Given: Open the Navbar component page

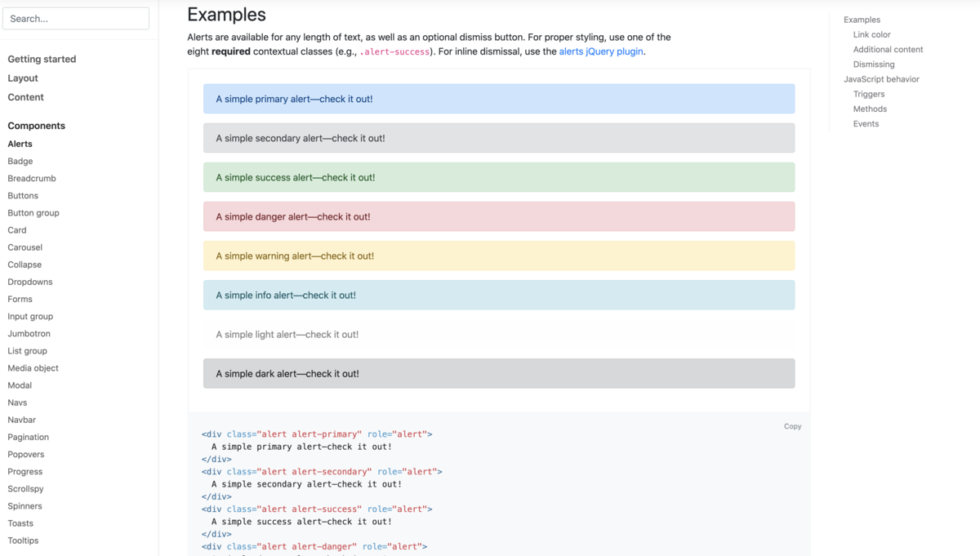Looking at the screenshot, I should click(x=22, y=420).
